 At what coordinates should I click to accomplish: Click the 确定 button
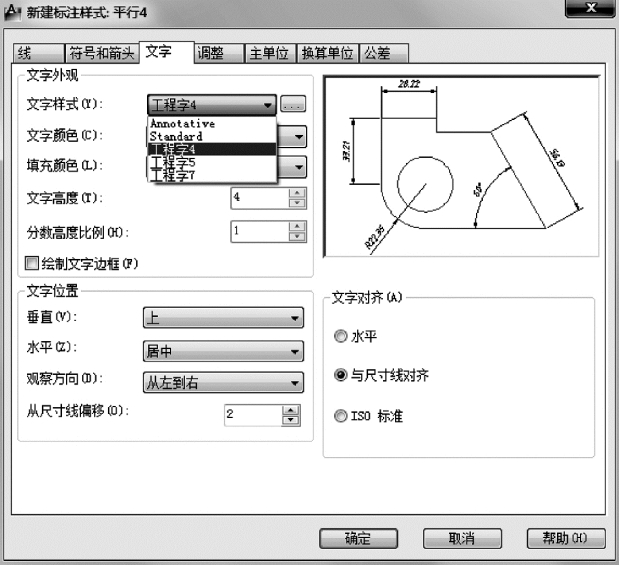coord(358,538)
